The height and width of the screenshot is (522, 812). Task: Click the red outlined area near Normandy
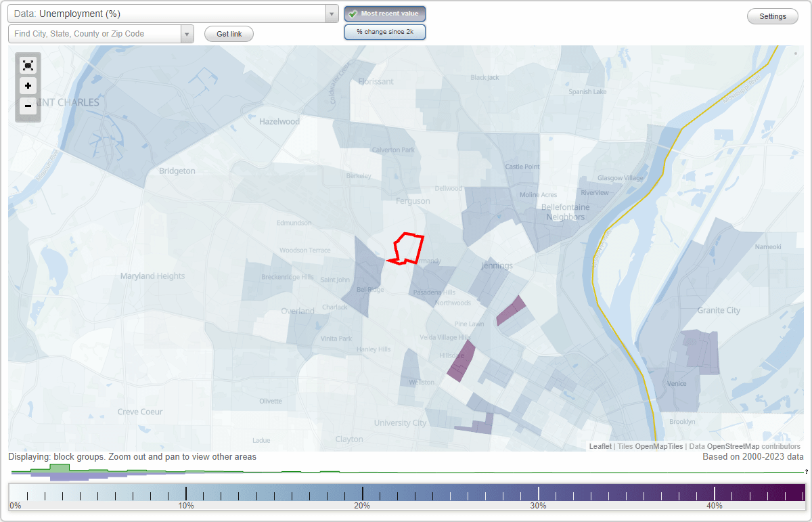[408, 248]
